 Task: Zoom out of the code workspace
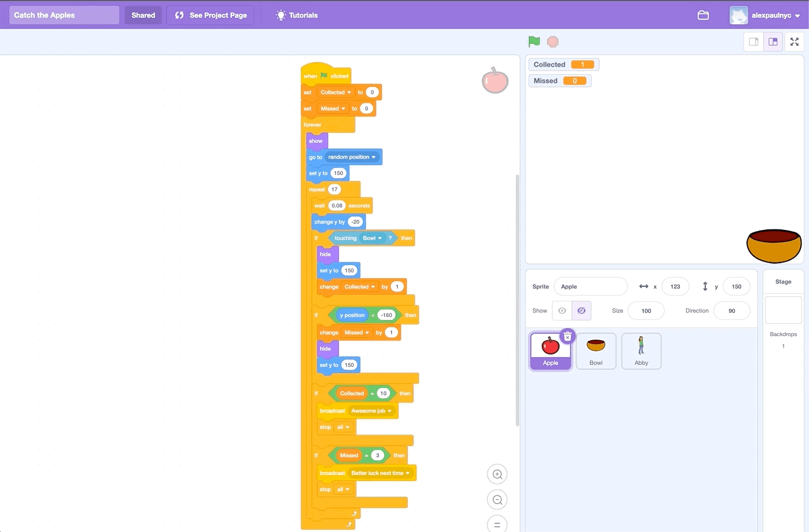(497, 500)
